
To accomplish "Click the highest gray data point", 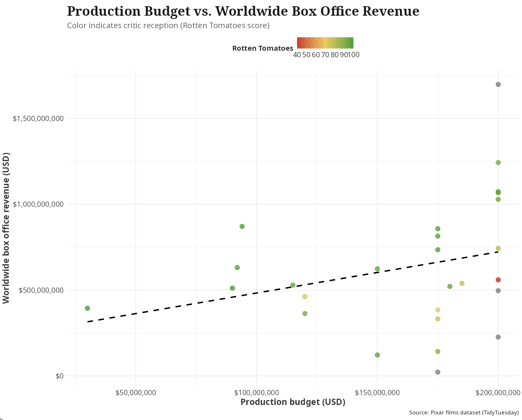I will [498, 84].
